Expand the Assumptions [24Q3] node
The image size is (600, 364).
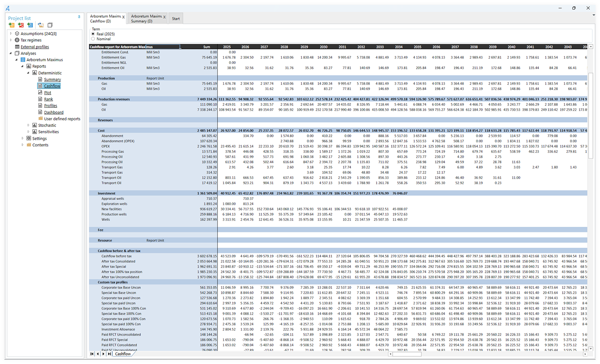pos(11,34)
